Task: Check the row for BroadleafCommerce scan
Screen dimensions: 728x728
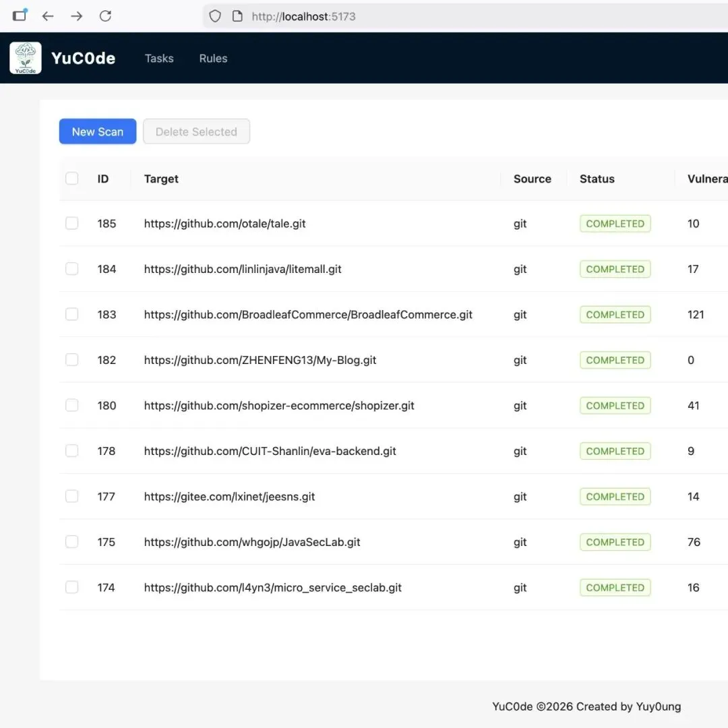Action: tap(71, 314)
